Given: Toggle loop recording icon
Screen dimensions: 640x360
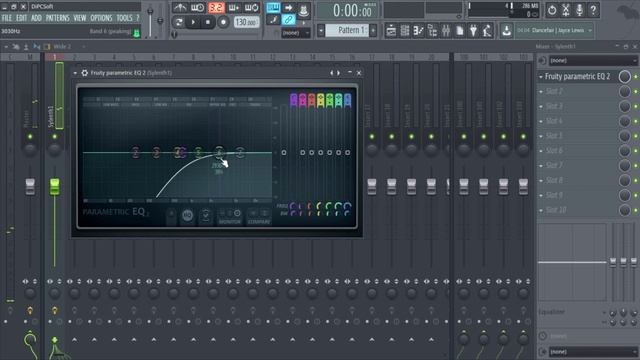Looking at the screenshot, I should tap(251, 8).
